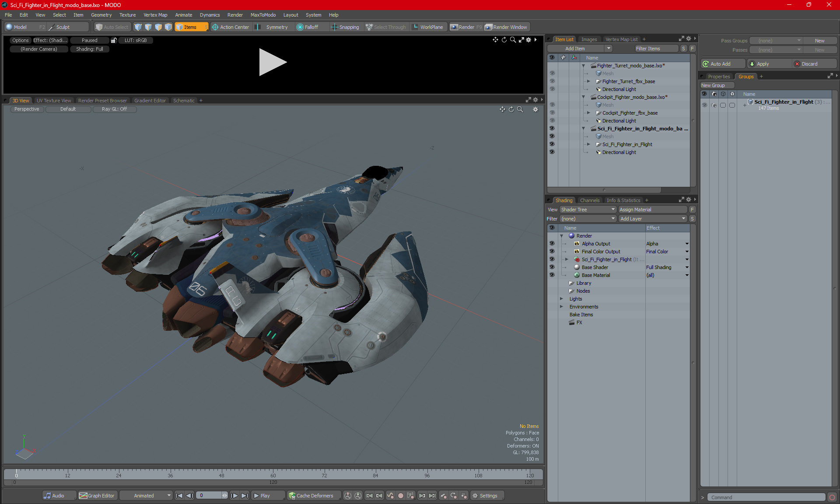Switch to UV Texture View tab
The image size is (840, 504).
click(54, 101)
